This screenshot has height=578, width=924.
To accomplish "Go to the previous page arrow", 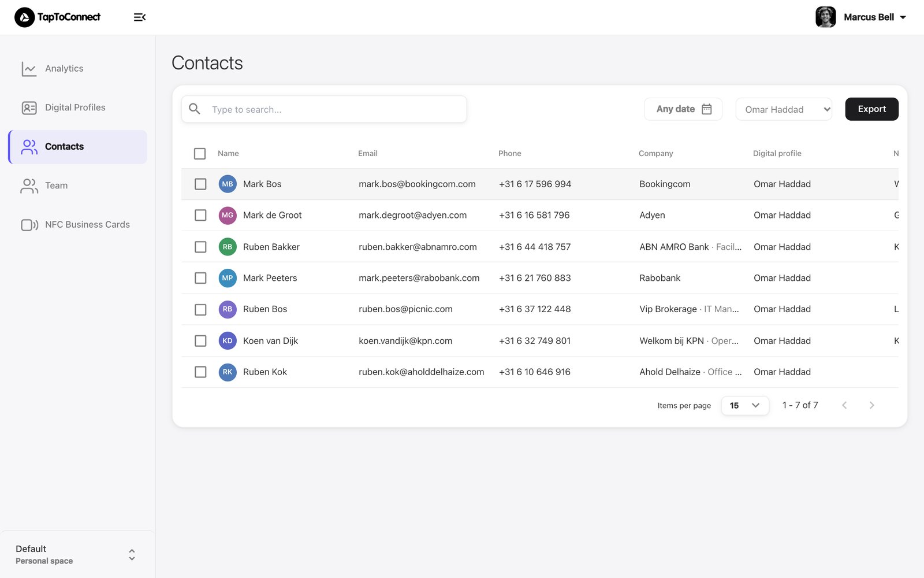I will (844, 405).
